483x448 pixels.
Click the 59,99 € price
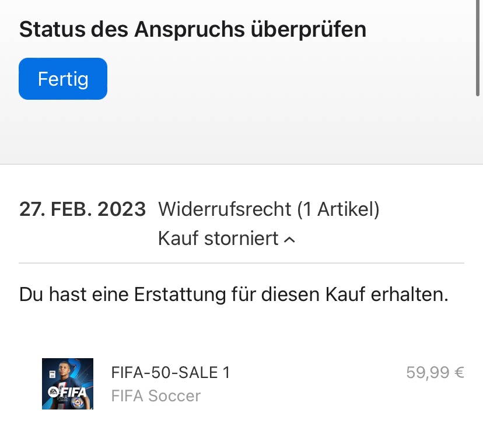[435, 372]
